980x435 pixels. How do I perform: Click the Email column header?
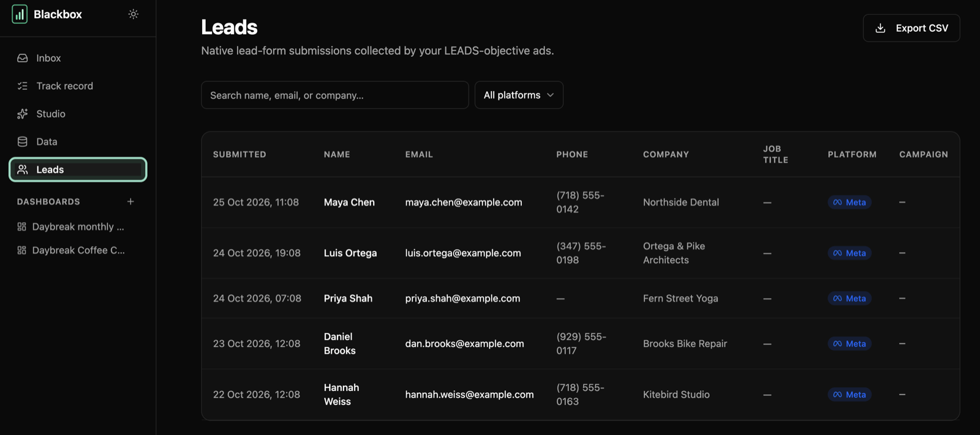[419, 154]
